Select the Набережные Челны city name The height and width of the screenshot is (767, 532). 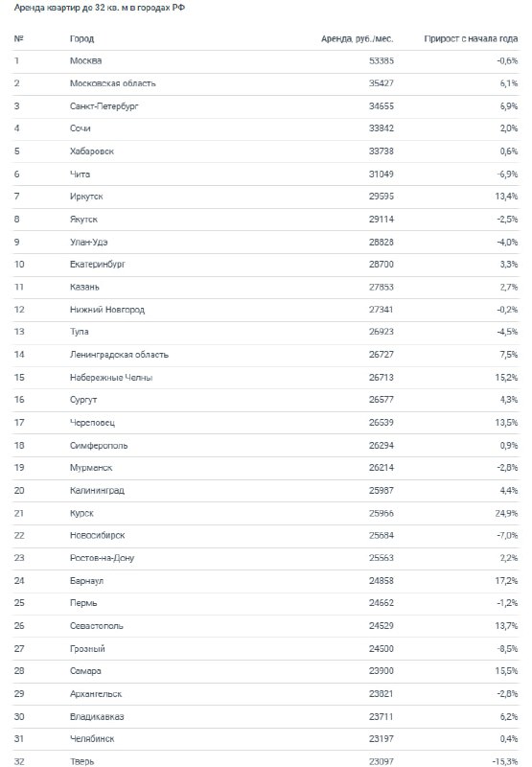(x=111, y=378)
